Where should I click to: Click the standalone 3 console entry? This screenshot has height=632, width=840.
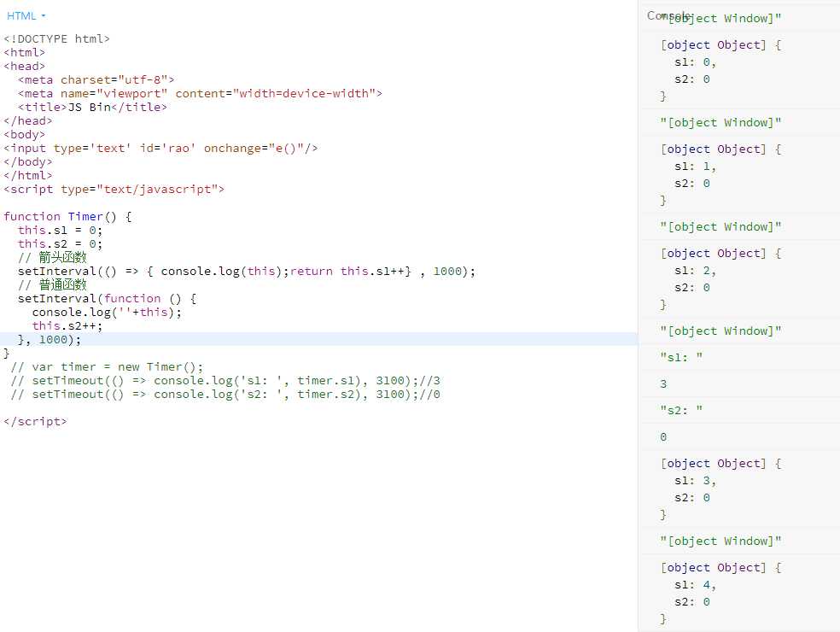coord(663,383)
